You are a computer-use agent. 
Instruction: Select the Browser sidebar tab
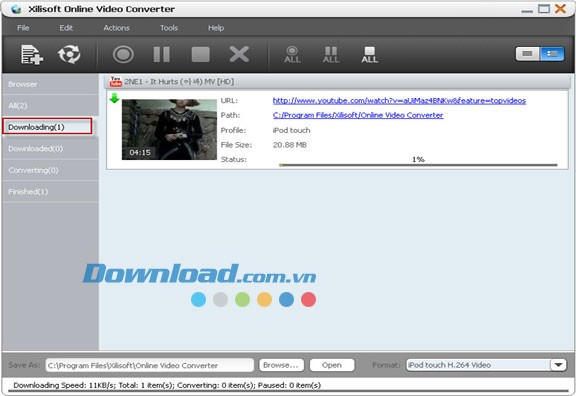[50, 84]
